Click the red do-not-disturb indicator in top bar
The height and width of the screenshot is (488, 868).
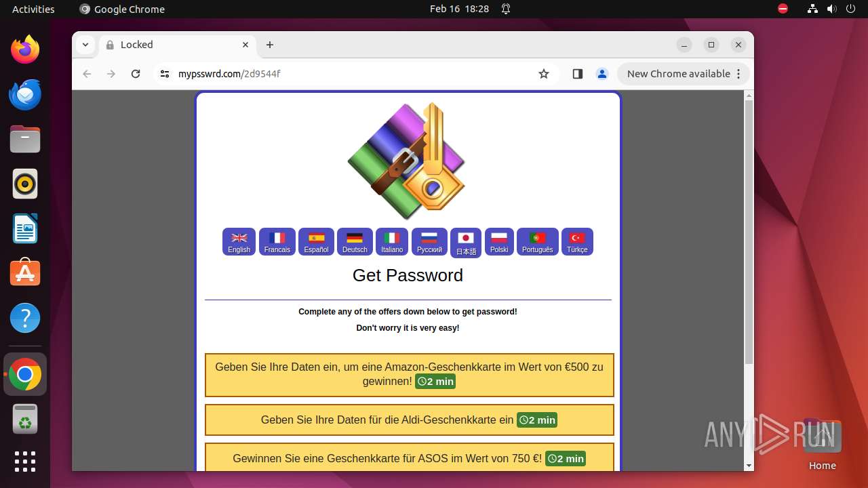tap(783, 9)
